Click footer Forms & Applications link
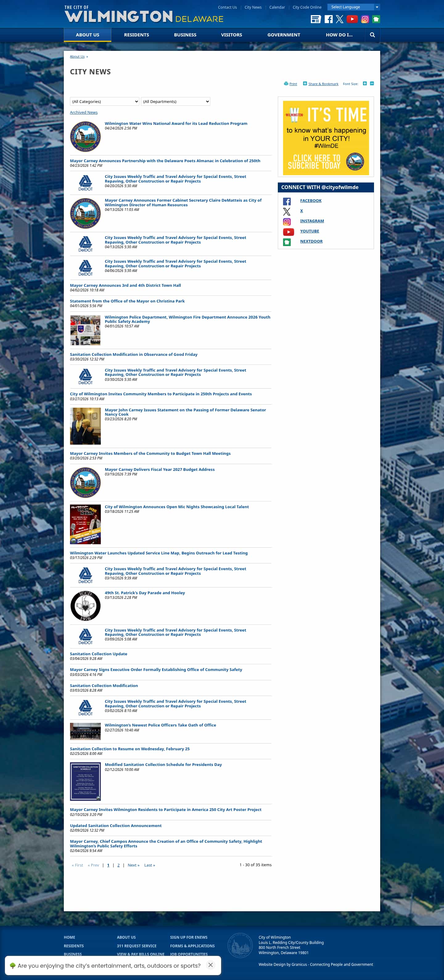 [x=192, y=946]
